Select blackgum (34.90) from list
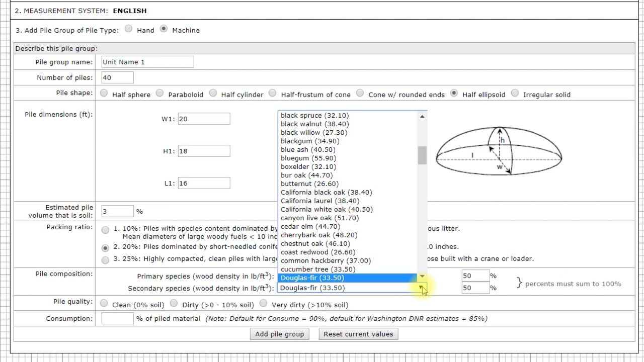This screenshot has height=362, width=644. (348, 141)
